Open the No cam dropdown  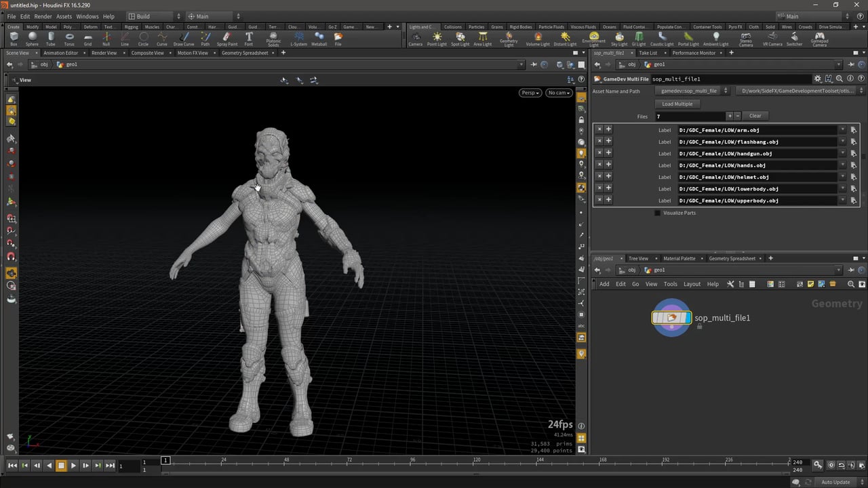tap(559, 93)
